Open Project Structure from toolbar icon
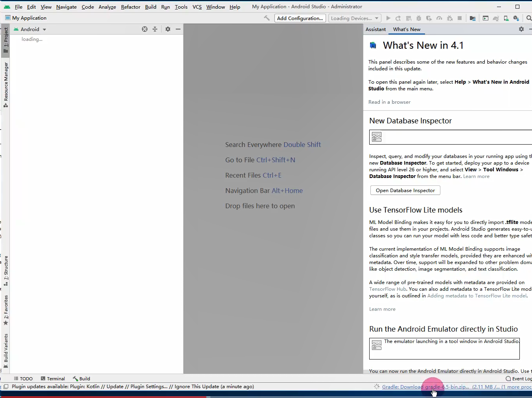Image resolution: width=532 pixels, height=398 pixels. click(473, 18)
